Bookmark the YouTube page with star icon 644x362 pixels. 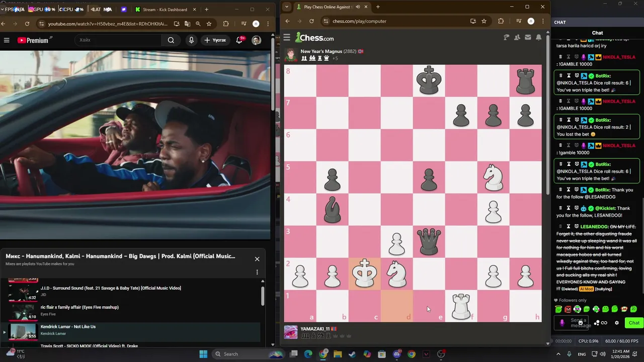click(209, 24)
